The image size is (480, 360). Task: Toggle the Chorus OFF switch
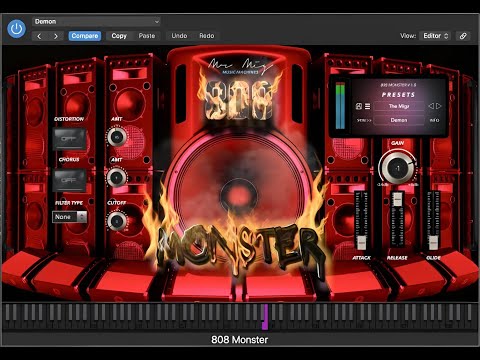(x=69, y=180)
